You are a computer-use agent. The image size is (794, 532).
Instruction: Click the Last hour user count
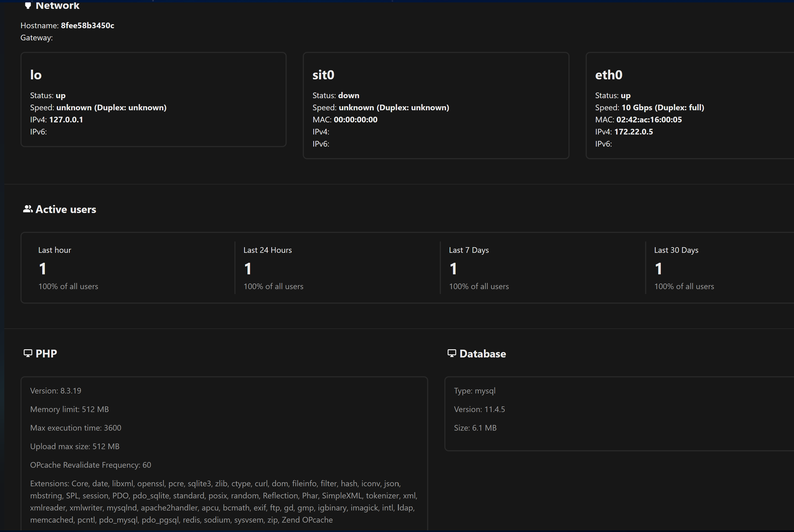[x=43, y=269]
